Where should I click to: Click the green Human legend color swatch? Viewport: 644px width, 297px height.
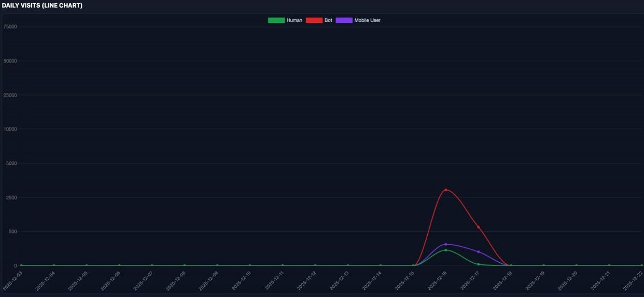tap(276, 20)
